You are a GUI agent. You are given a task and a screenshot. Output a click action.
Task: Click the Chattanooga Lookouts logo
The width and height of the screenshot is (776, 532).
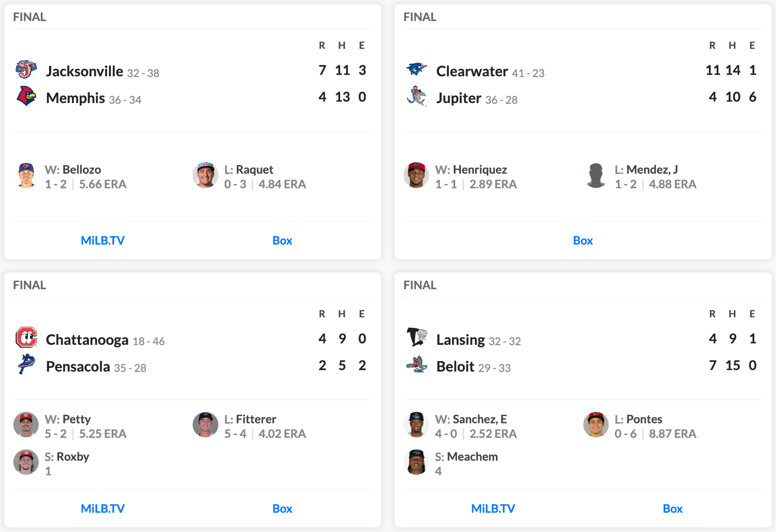pos(26,338)
